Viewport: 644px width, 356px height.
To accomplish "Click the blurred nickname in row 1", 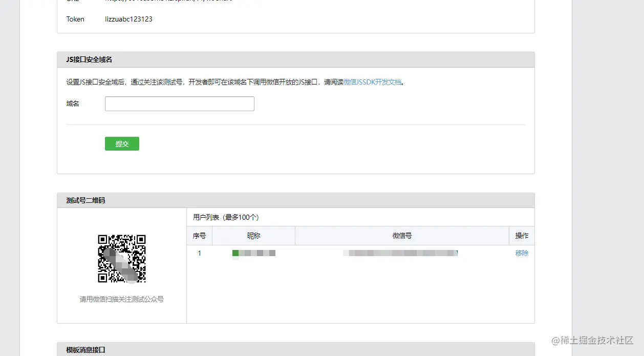I will pos(254,253).
